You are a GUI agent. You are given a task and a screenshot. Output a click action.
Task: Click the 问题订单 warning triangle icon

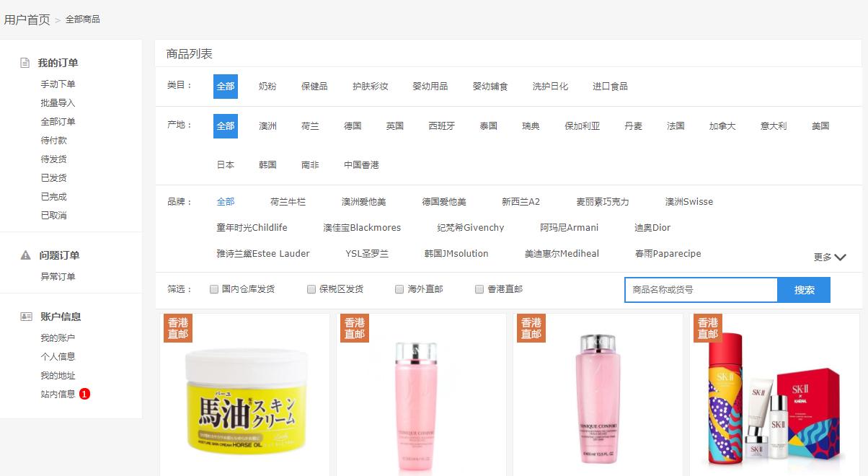click(25, 255)
